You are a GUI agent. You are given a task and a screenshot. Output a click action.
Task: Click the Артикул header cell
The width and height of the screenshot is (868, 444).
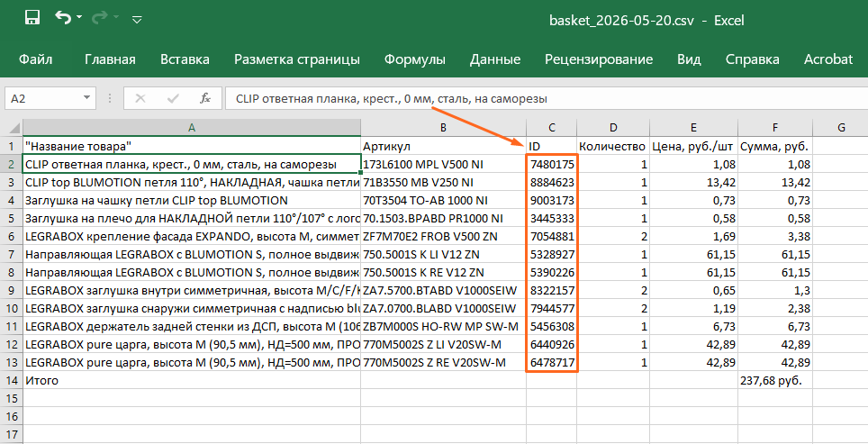coord(443,146)
